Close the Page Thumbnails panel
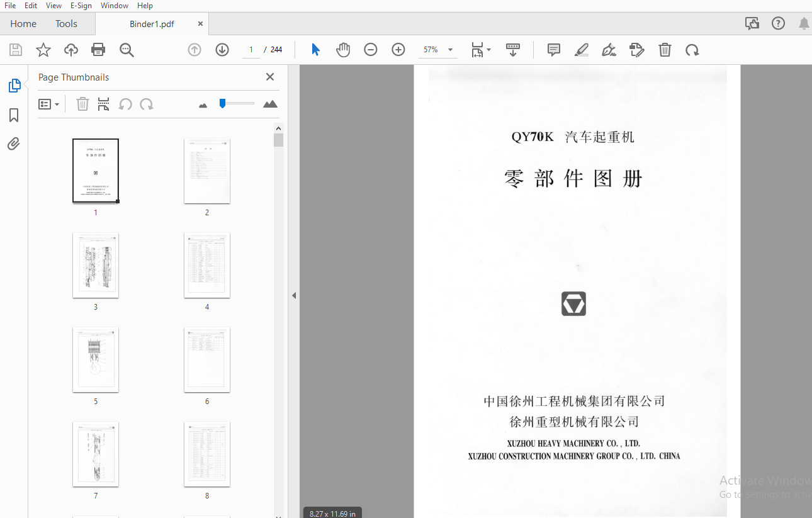The width and height of the screenshot is (812, 518). pos(270,77)
